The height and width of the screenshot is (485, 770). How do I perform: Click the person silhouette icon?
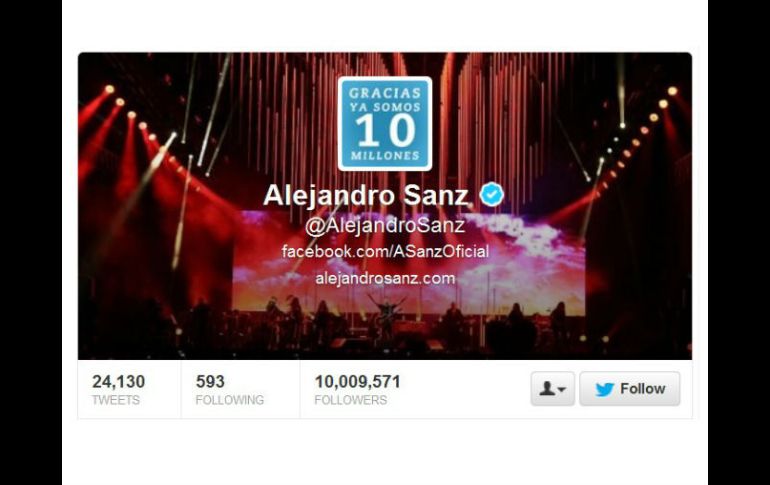point(547,389)
